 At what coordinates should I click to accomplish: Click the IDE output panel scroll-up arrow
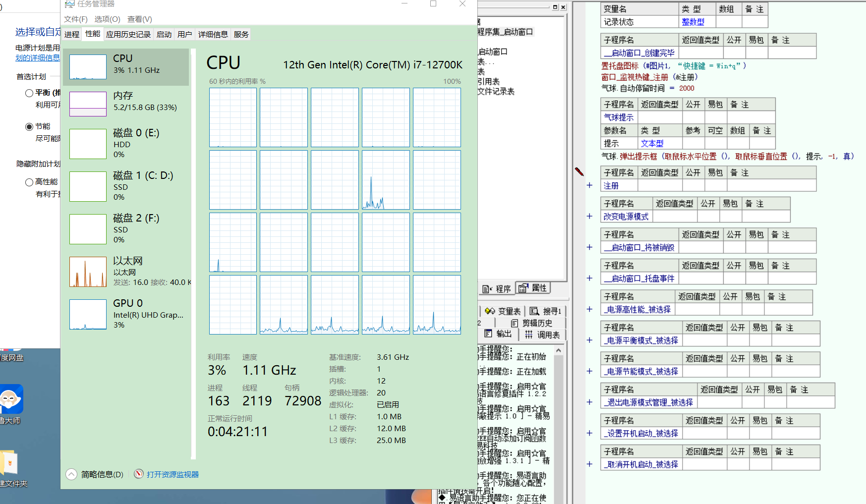pyautogui.click(x=559, y=350)
